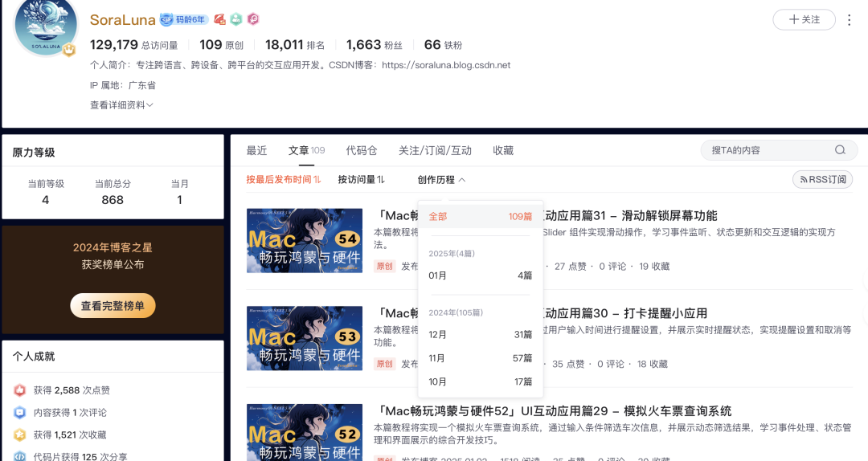Select 10月 17篇 entry
Image resolution: width=868 pixels, height=461 pixels.
(481, 381)
